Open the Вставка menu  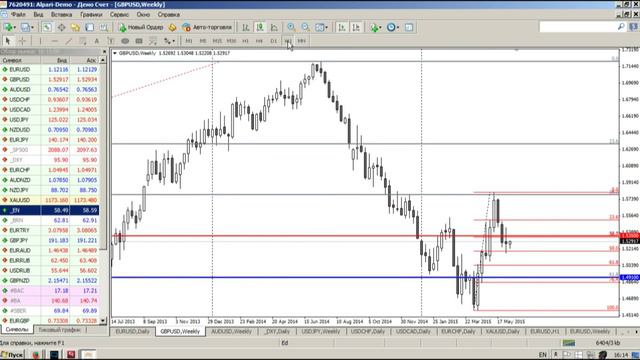[x=62, y=14]
